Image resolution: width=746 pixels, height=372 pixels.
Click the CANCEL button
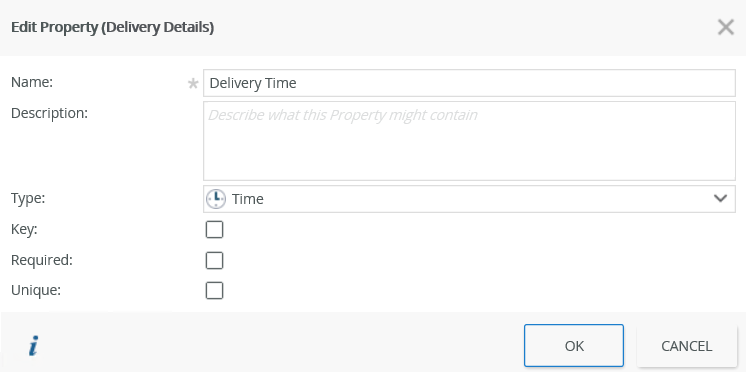coord(687,346)
